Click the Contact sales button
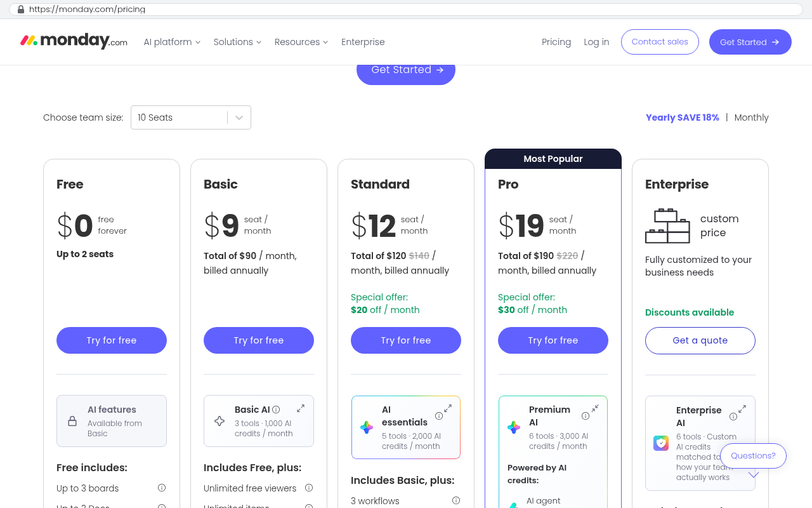Image resolution: width=812 pixels, height=508 pixels. 660,42
